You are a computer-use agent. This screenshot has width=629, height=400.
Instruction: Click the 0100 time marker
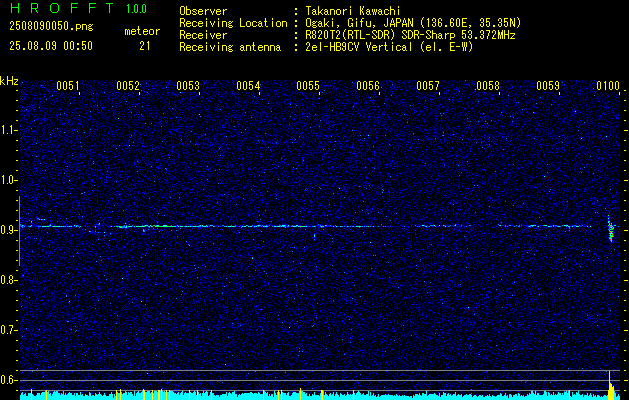click(x=608, y=86)
